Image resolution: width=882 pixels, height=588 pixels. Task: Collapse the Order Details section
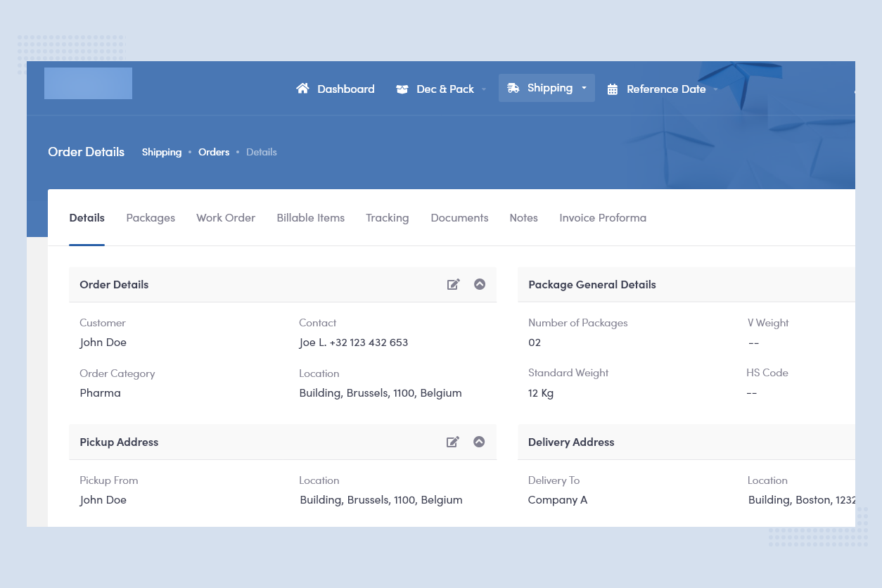pyautogui.click(x=480, y=284)
